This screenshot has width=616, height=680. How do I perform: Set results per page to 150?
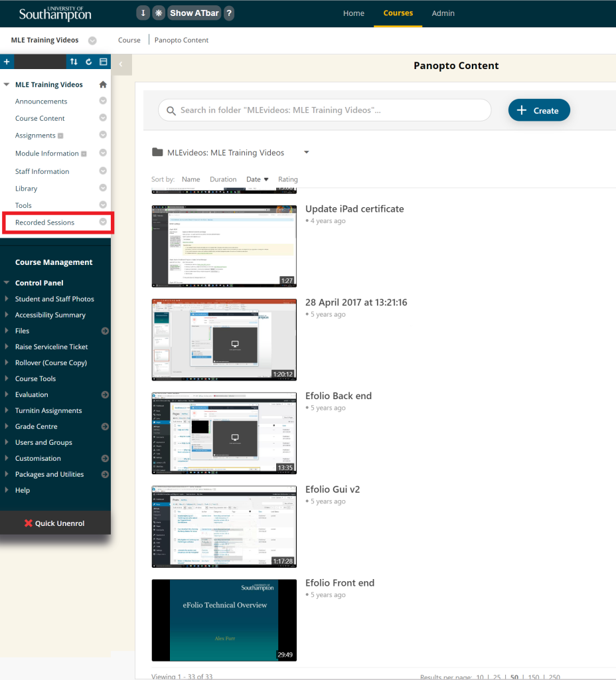pyautogui.click(x=534, y=677)
